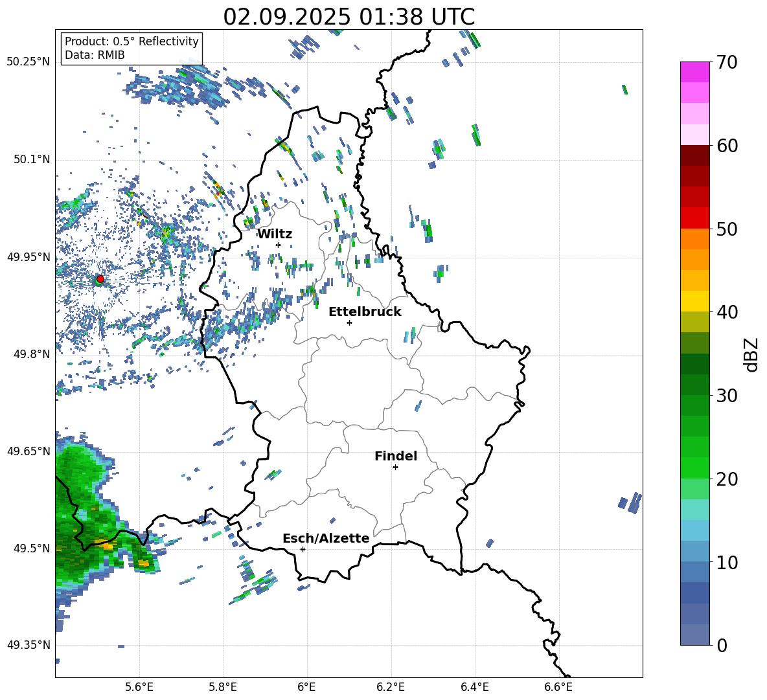Click the 50.25°N latitude label
767x700 pixels.
click(x=29, y=62)
